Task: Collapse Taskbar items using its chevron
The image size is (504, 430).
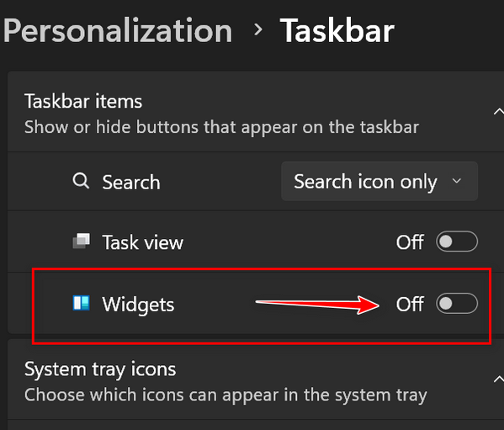Action: coord(498,112)
